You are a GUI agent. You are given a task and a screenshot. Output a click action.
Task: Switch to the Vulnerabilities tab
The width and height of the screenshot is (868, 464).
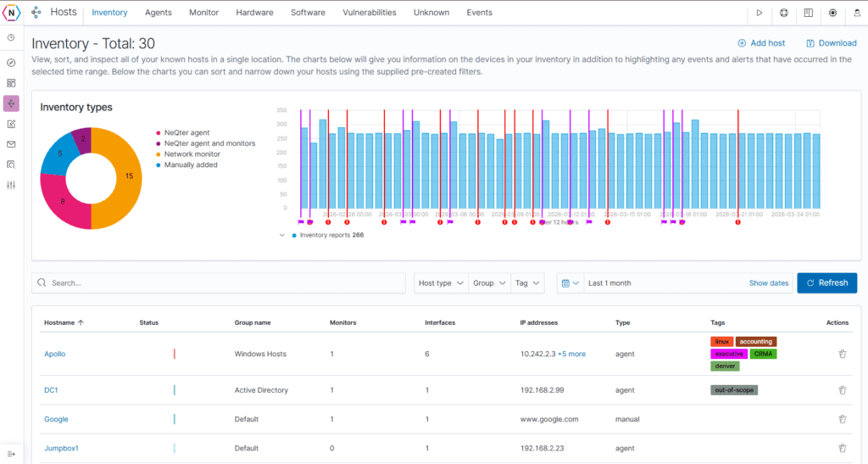369,13
